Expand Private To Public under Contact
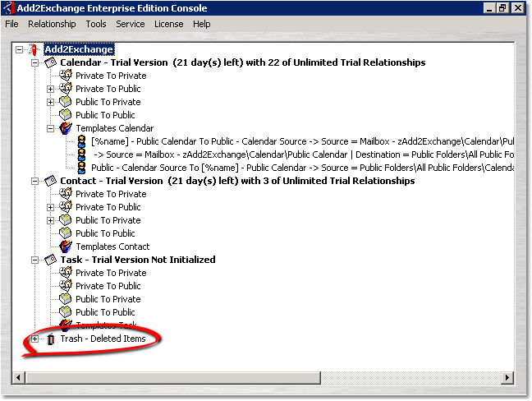The width and height of the screenshot is (532, 401). pos(50,207)
